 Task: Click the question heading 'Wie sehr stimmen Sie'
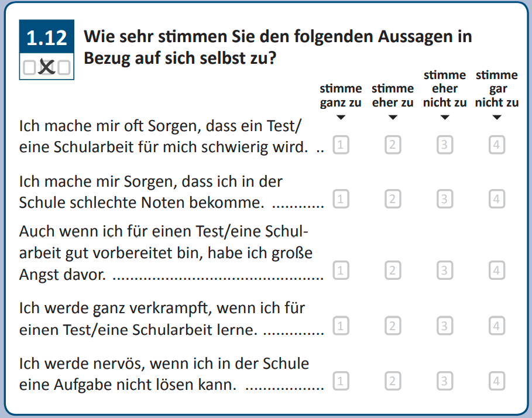tap(278, 47)
